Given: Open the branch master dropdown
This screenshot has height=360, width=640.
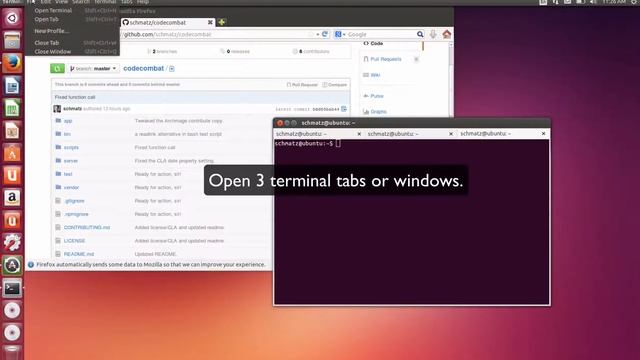Looking at the screenshot, I should point(93,69).
